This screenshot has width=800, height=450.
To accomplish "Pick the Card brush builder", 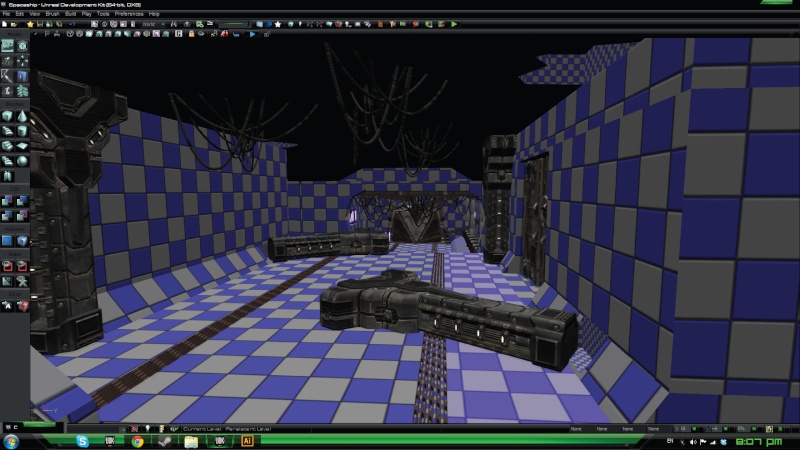I will tap(7, 176).
